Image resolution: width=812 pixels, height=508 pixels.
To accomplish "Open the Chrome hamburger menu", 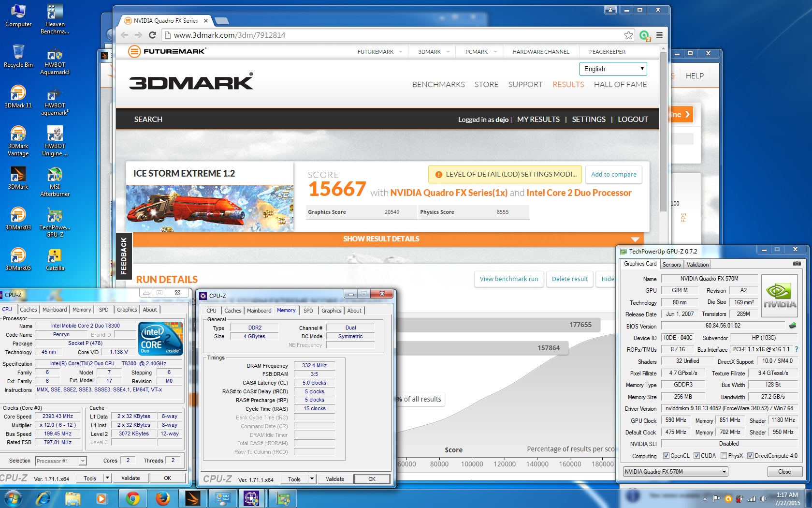I will tap(659, 35).
